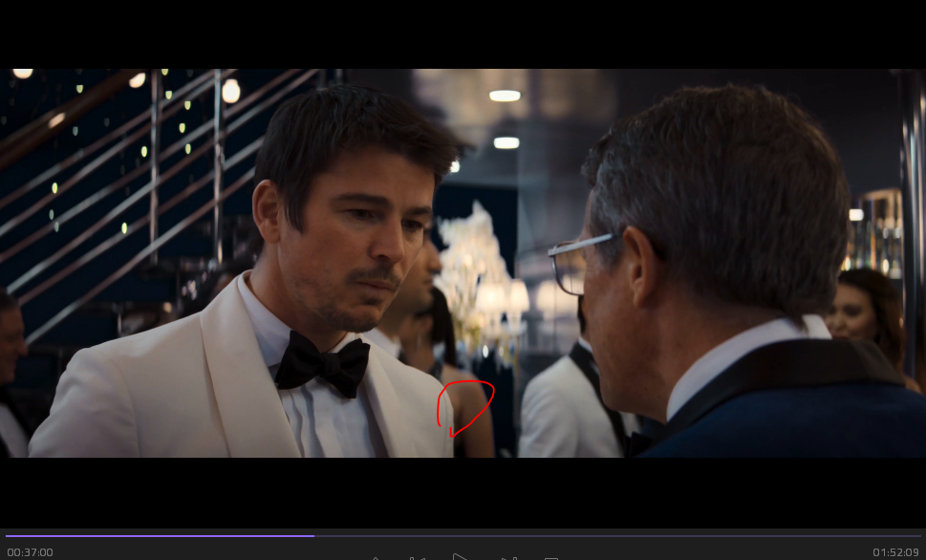Click the square icon right of next
The height and width of the screenshot is (560, 926).
(551, 557)
